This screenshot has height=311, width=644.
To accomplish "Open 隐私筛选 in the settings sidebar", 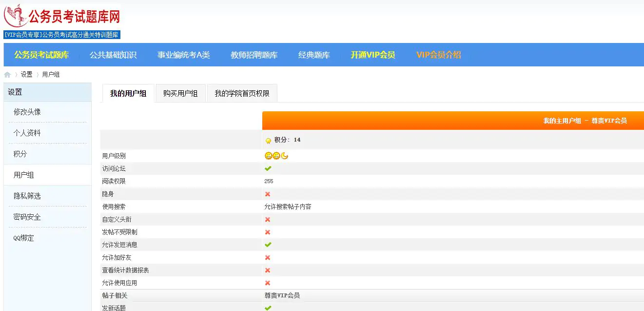I will point(47,196).
